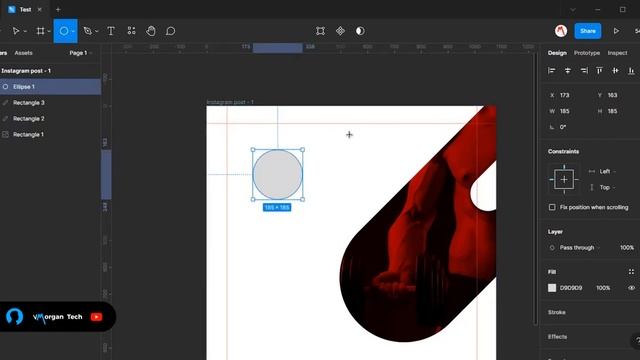
Task: Click the D9D9D9 fill color swatch
Action: pyautogui.click(x=552, y=288)
